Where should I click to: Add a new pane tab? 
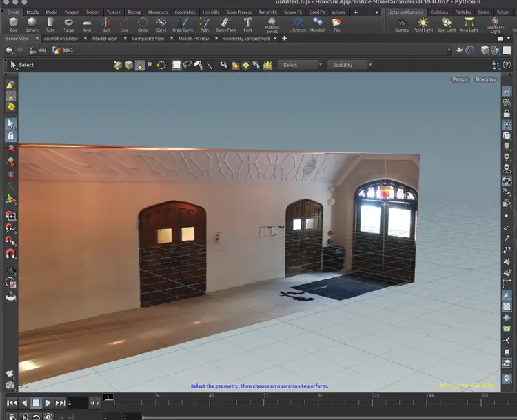click(284, 39)
